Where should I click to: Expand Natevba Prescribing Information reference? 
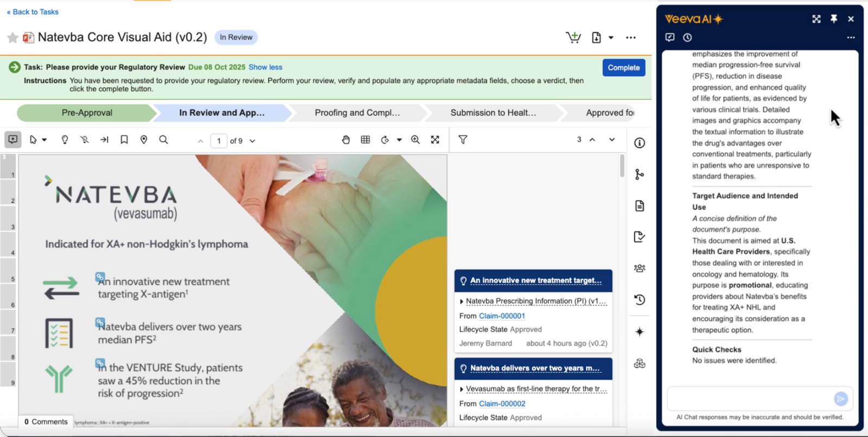pos(462,301)
